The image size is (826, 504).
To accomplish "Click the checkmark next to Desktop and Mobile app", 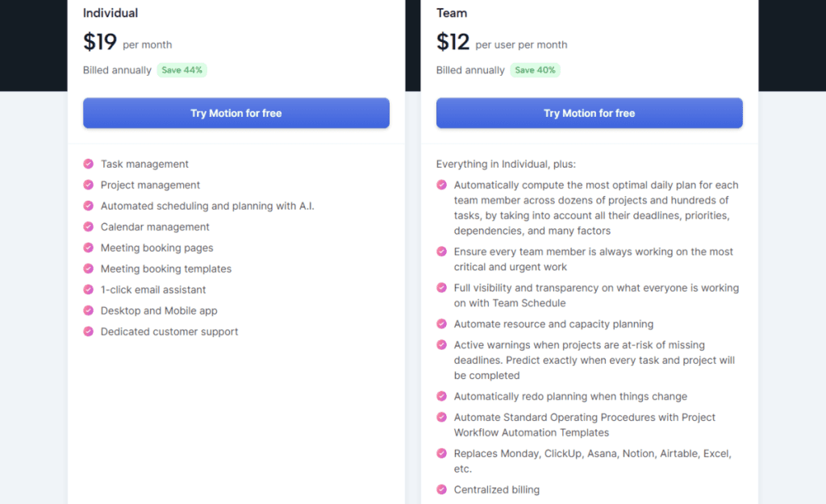I will [x=89, y=310].
